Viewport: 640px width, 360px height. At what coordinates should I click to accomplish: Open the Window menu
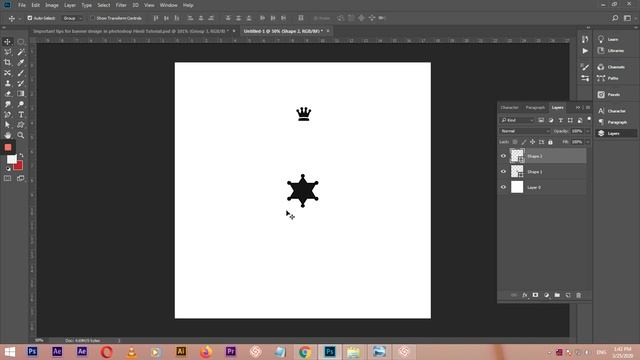click(169, 5)
